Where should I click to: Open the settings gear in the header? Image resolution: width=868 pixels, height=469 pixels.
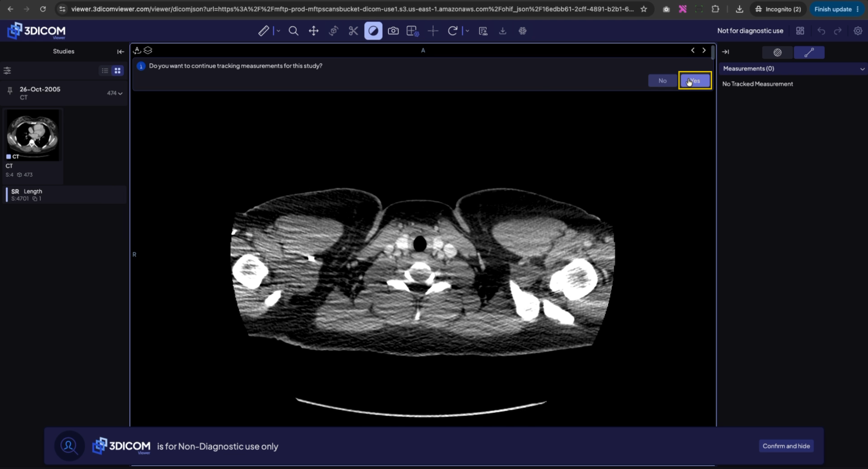[x=858, y=31]
